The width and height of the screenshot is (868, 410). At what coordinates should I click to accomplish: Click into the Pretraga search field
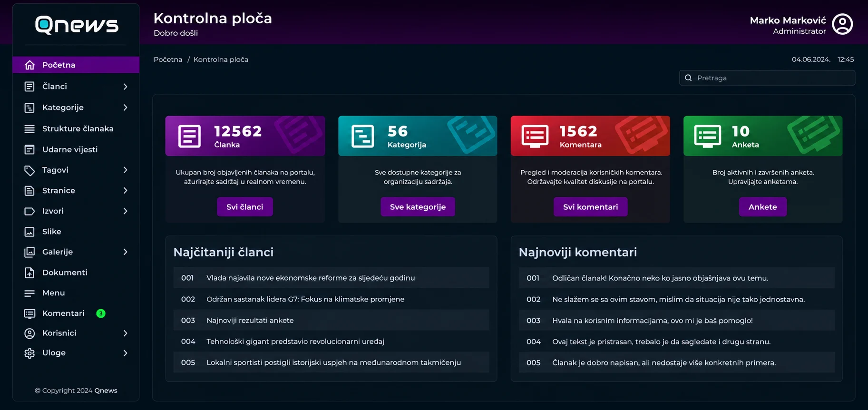(x=767, y=78)
